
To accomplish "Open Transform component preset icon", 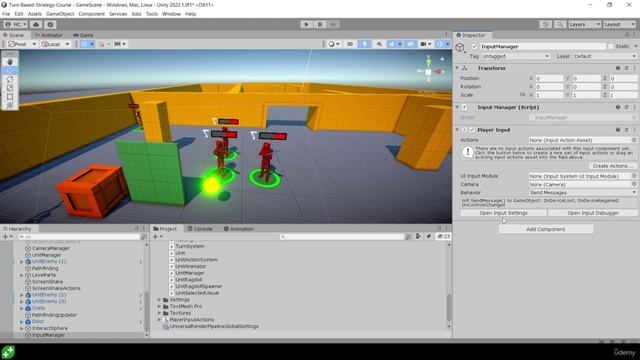I will click(x=626, y=68).
